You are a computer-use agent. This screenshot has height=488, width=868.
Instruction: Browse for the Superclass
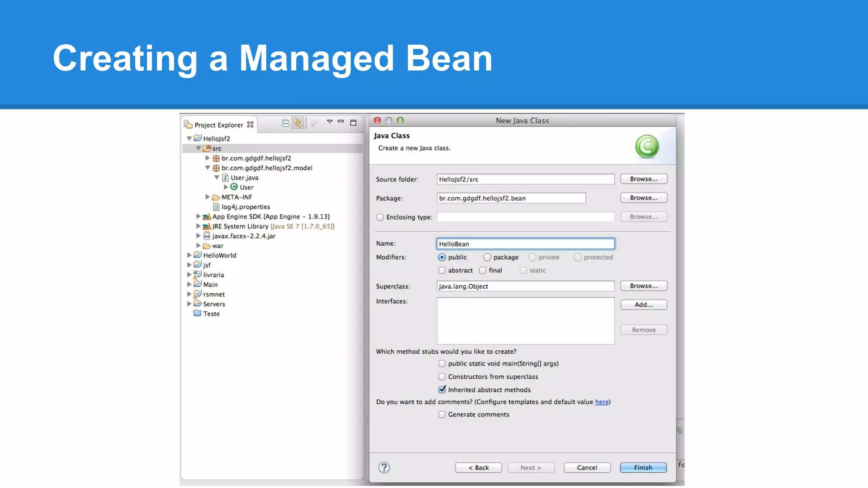pyautogui.click(x=644, y=286)
